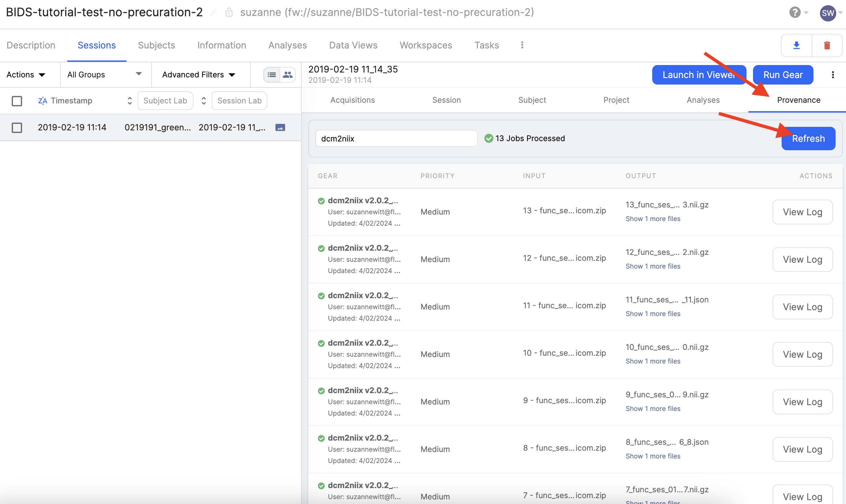Open the Workspaces tab
Viewport: 846px width, 504px height.
point(426,45)
